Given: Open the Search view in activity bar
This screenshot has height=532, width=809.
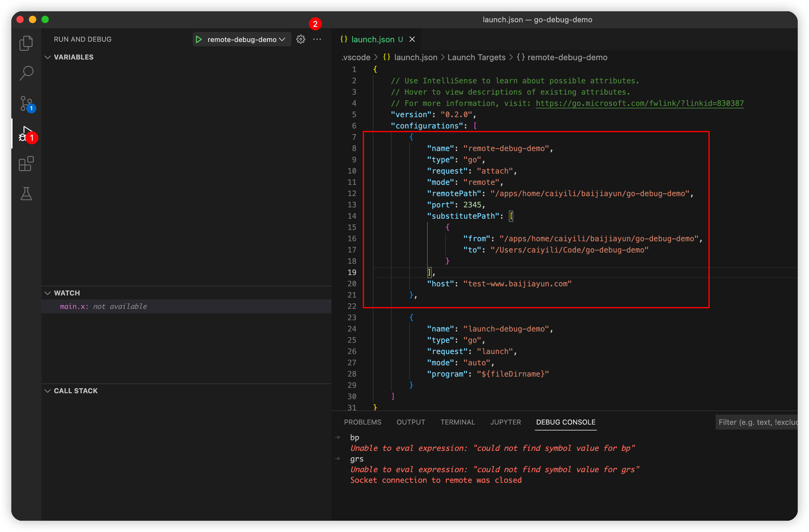Looking at the screenshot, I should click(26, 73).
